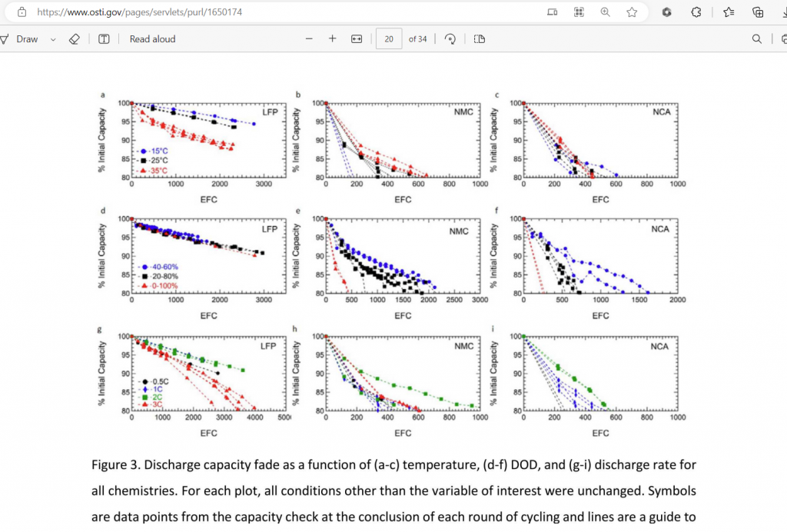The width and height of the screenshot is (787, 532).
Task: Click the osti.gov URL in the address bar
Action: [140, 12]
